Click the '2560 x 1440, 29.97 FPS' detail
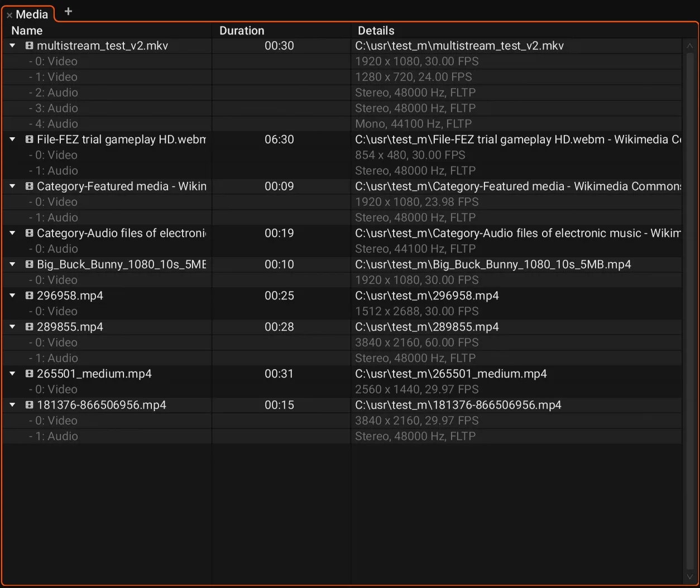This screenshot has width=700, height=588. pos(416,389)
